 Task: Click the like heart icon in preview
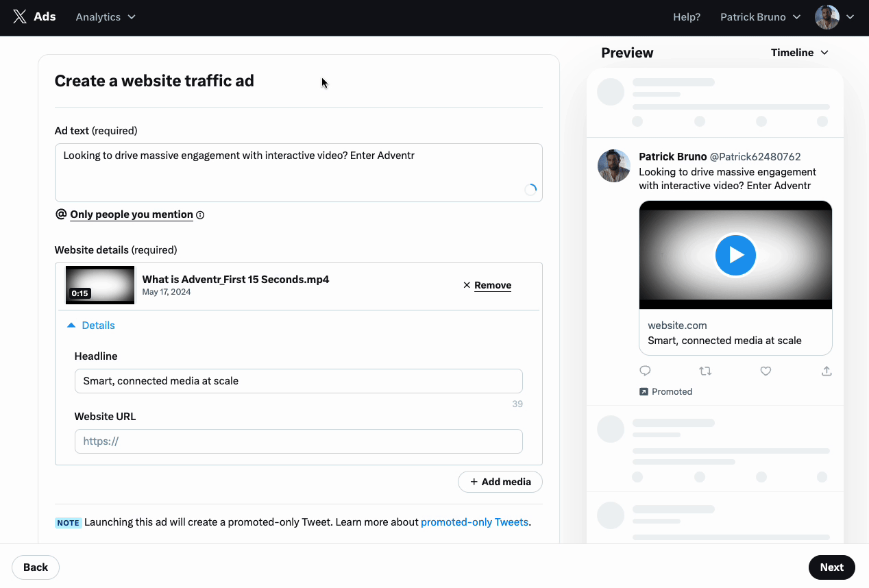click(766, 371)
